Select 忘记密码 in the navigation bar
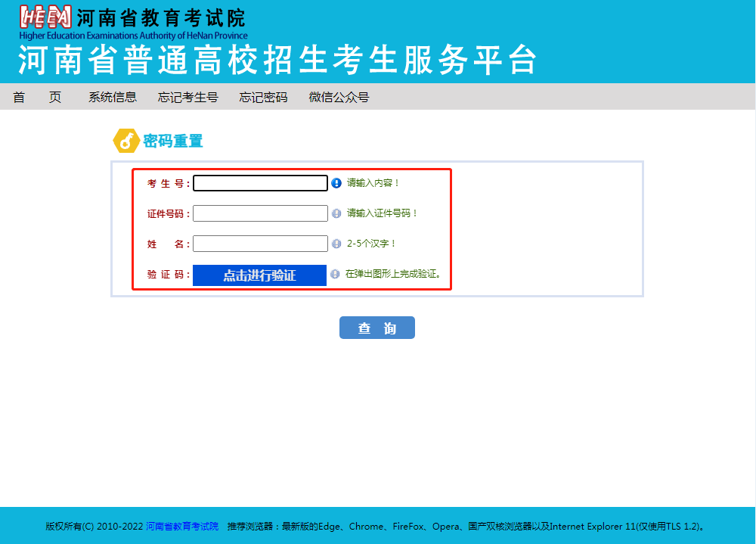Screen dimensions: 756x544 (264, 97)
